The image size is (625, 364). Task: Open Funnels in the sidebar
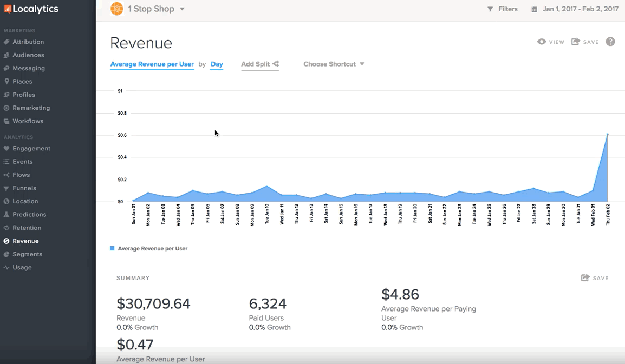point(24,188)
